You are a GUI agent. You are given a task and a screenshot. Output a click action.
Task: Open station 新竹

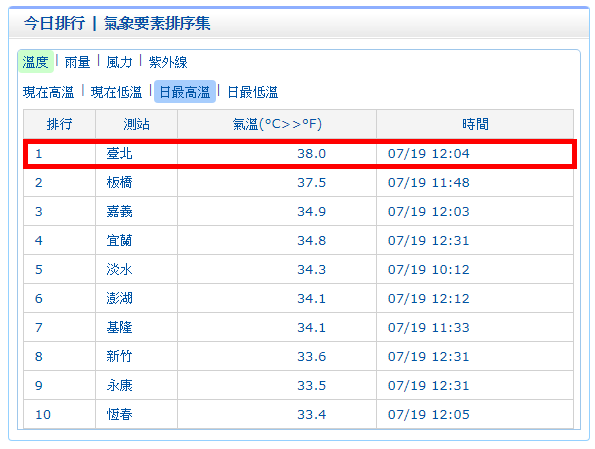coord(120,356)
